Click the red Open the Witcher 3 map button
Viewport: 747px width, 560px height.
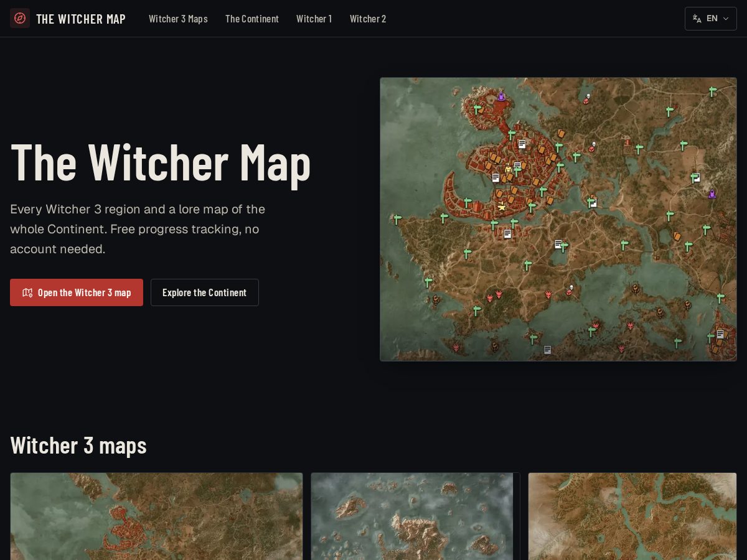point(77,292)
